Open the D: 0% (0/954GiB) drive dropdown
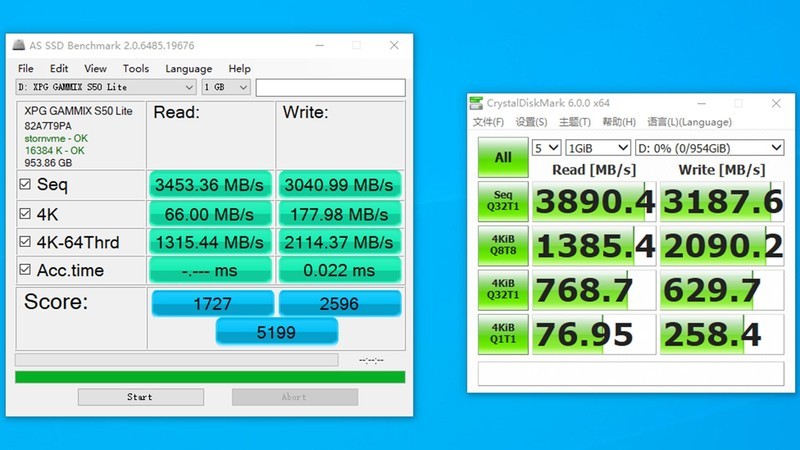This screenshot has width=800, height=450. (x=709, y=148)
